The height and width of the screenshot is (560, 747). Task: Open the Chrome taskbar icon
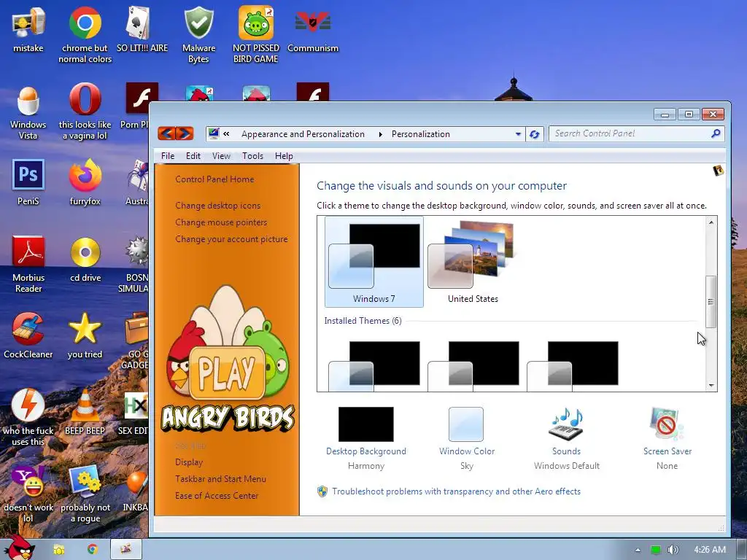click(93, 550)
